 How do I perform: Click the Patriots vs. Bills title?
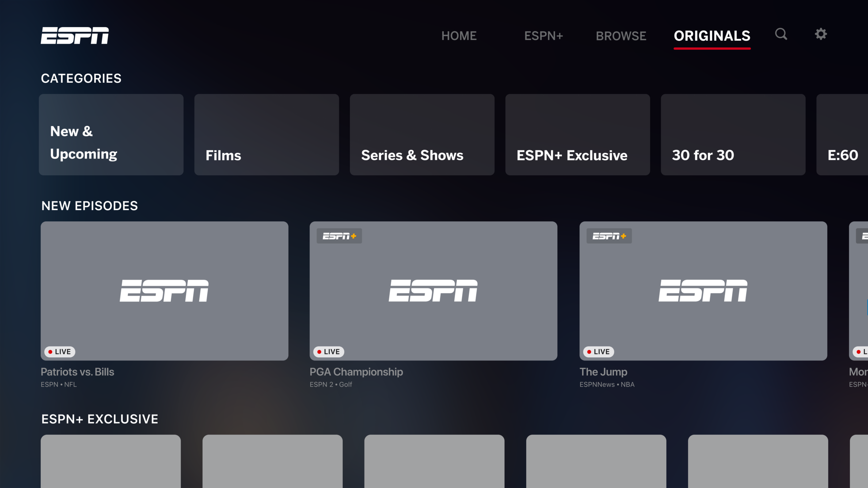pyautogui.click(x=77, y=372)
